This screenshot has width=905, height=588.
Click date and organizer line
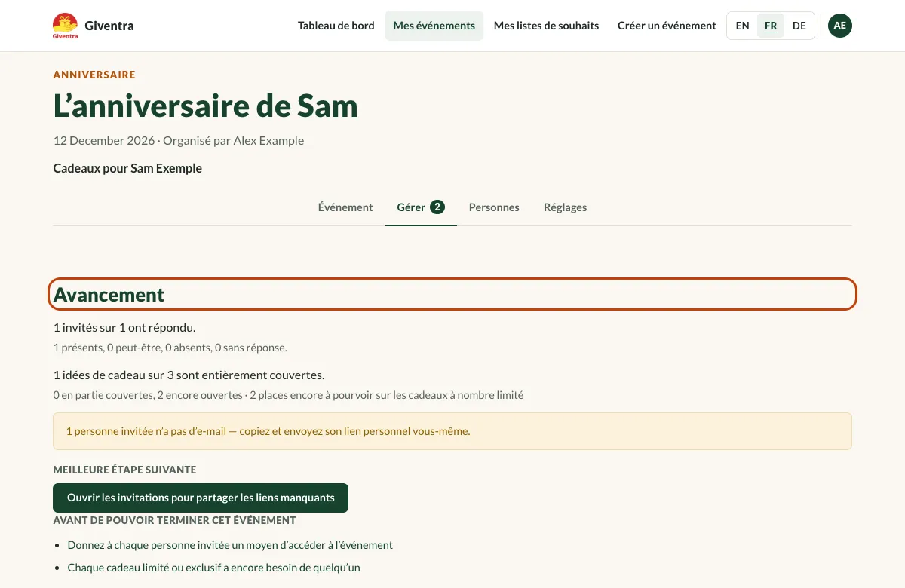[x=179, y=141]
